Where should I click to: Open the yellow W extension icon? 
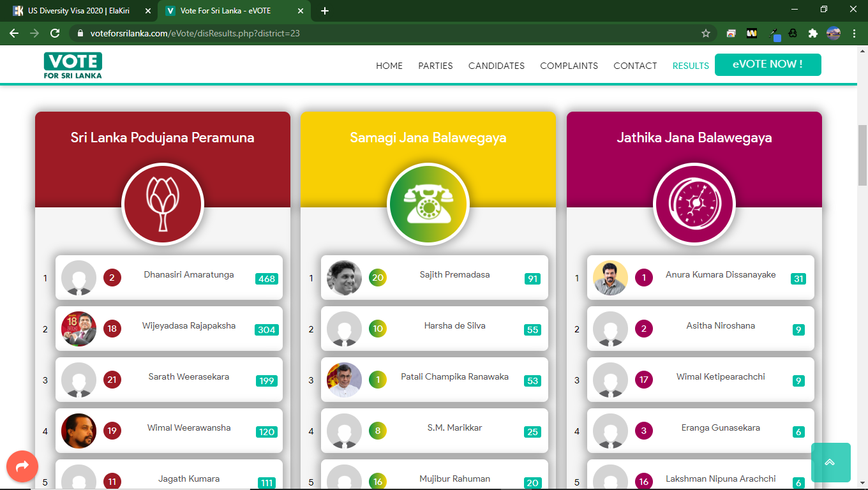752,33
